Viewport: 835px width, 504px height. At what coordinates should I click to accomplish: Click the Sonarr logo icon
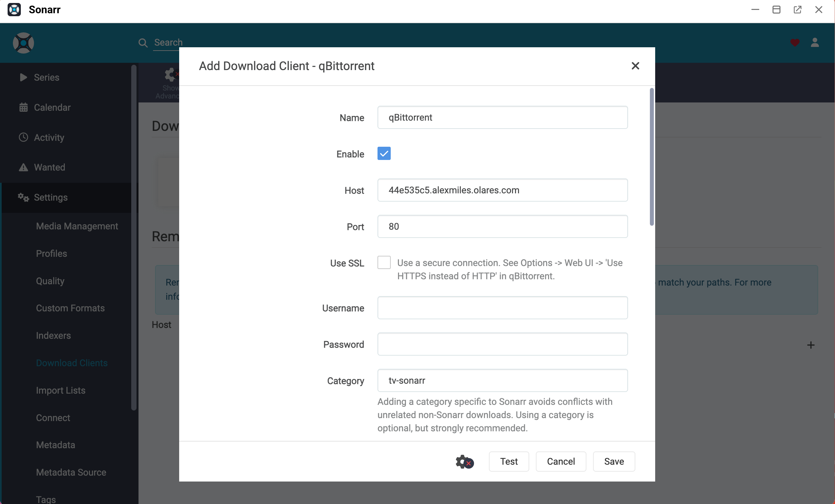pos(14,10)
